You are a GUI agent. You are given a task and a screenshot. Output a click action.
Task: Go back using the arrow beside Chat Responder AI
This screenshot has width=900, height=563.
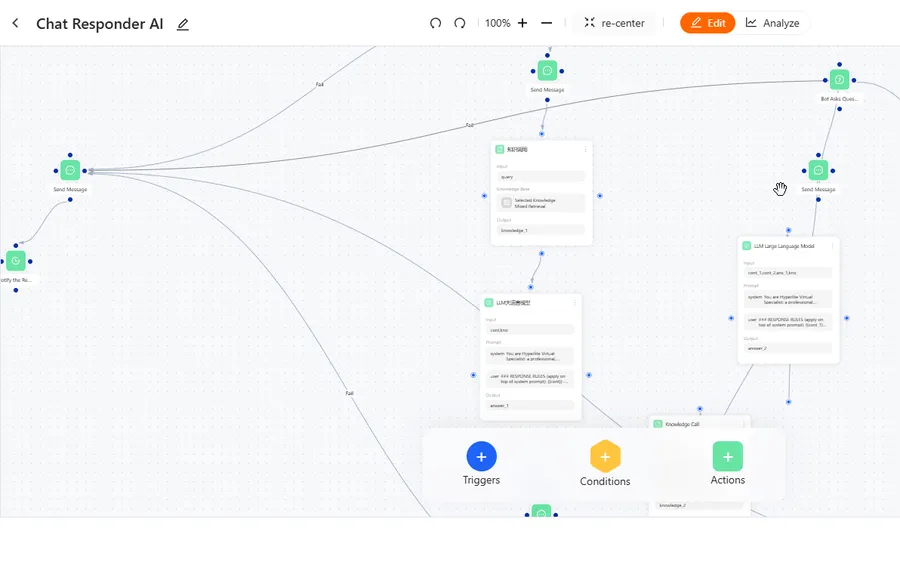click(15, 23)
